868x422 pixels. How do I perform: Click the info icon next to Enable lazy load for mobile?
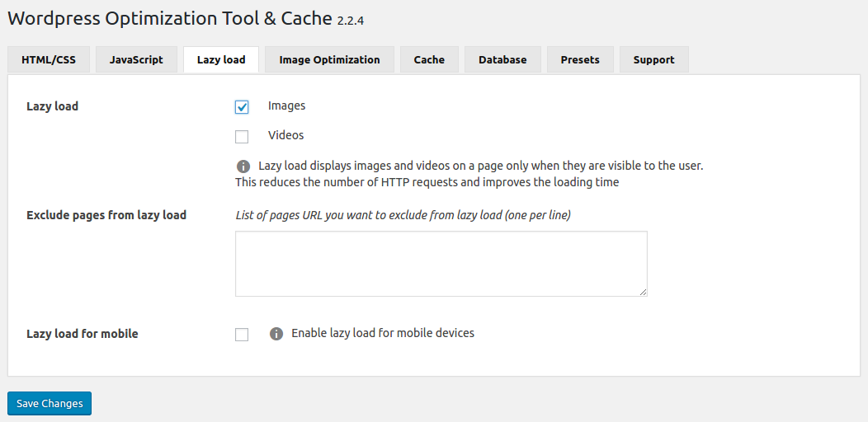coord(276,334)
